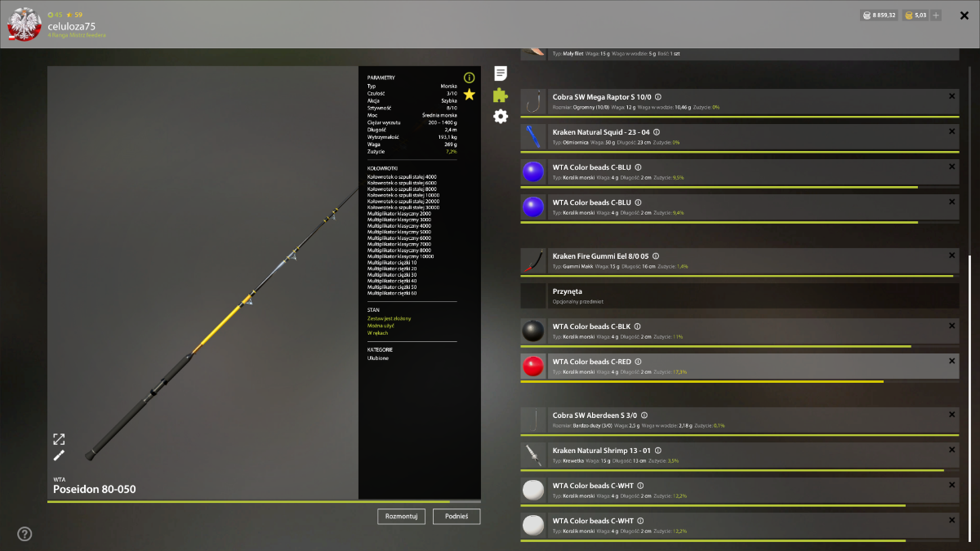
Task: Show info for Kraken Natural Squid
Action: 657,132
